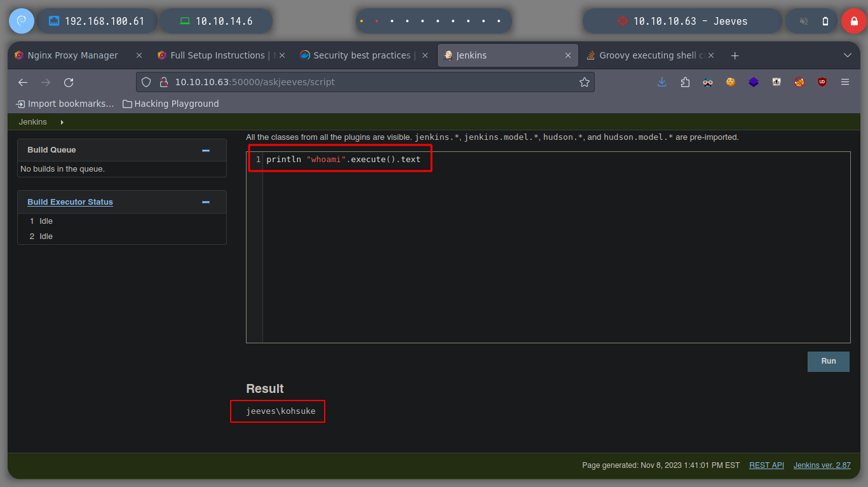The height and width of the screenshot is (487, 868).
Task: Bookmark this page with the star icon
Action: click(x=584, y=82)
